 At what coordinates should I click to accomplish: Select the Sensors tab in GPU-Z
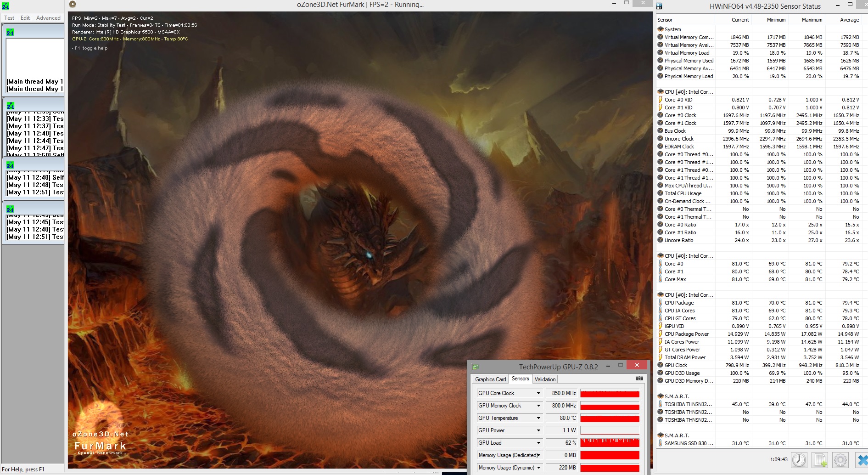pyautogui.click(x=521, y=379)
